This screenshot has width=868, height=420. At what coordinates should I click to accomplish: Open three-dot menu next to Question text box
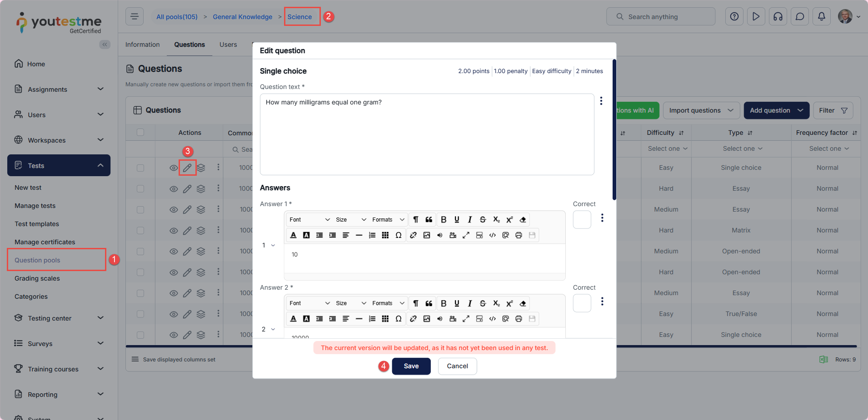601,101
